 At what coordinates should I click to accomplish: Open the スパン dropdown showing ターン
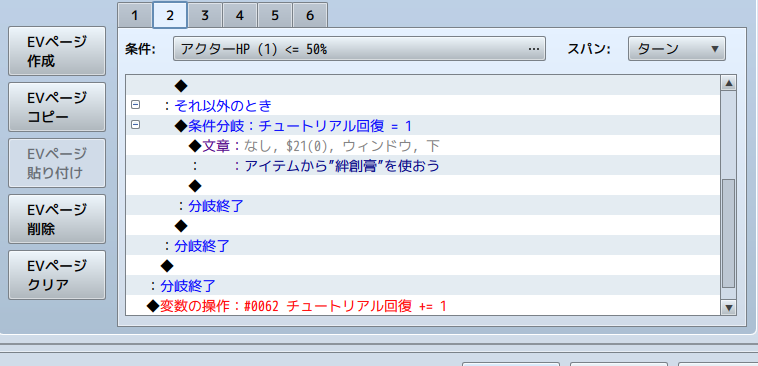[x=676, y=48]
